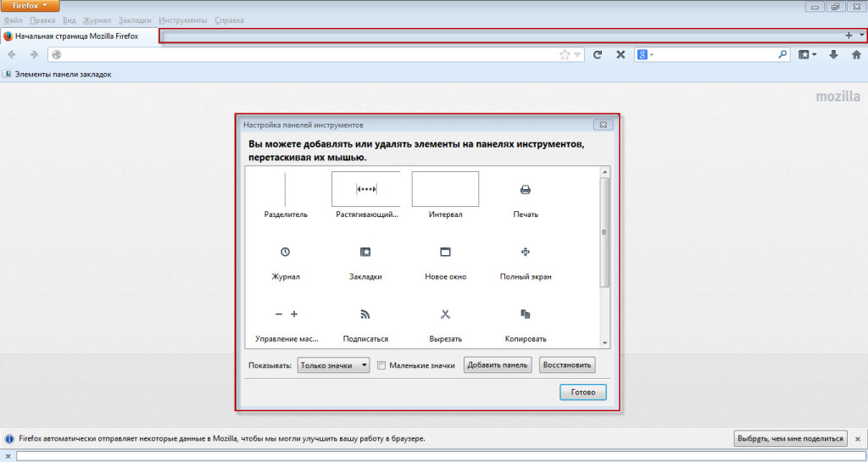
Task: Open the Вид menu
Action: point(70,20)
